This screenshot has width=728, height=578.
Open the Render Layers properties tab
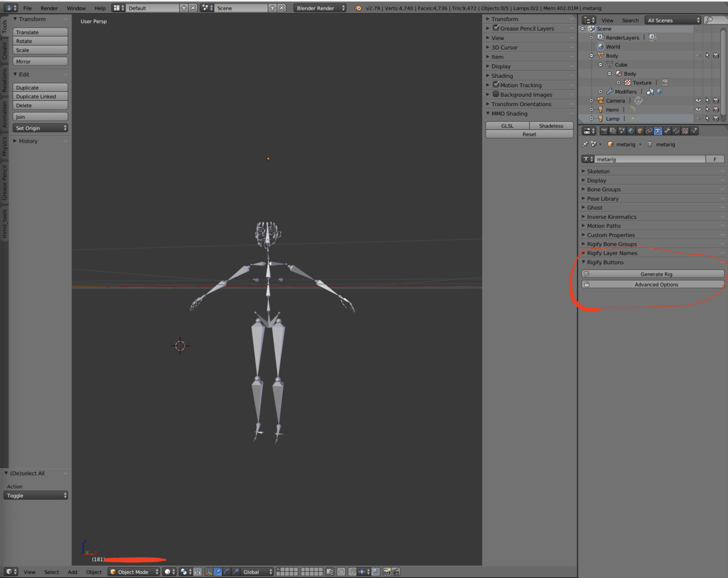(x=613, y=131)
